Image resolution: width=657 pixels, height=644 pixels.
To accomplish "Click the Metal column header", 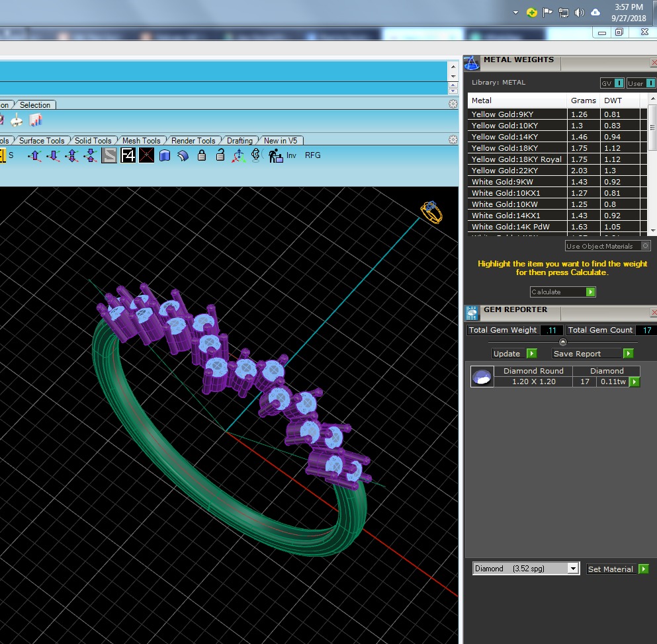I will [x=517, y=101].
